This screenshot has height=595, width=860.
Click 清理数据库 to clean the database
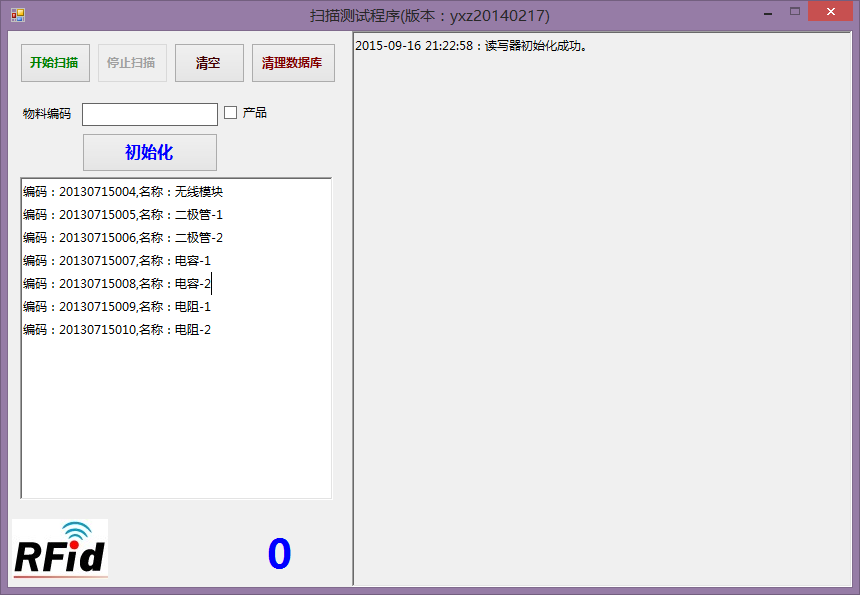pyautogui.click(x=293, y=62)
